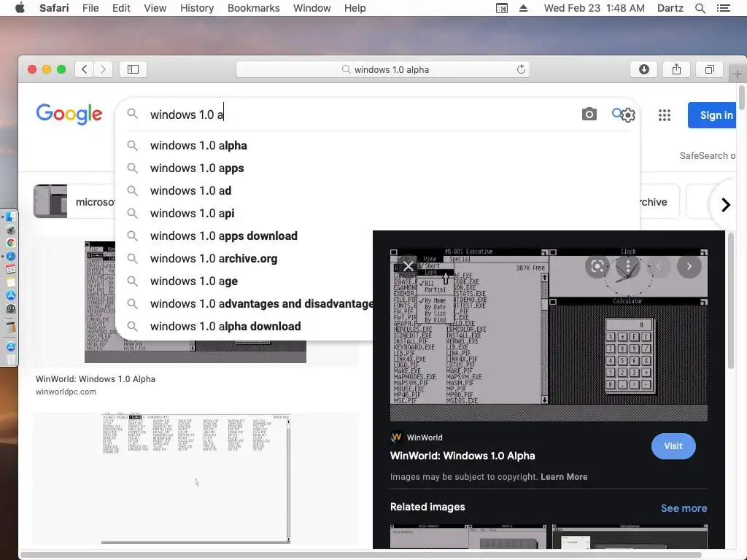Select suggestion 'windows 1.0 archive.org'
Viewport: 747px width, 560px height.
click(244, 259)
